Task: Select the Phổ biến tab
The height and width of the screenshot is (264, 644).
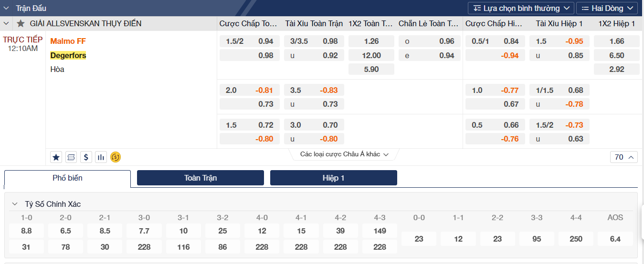Action: click(x=67, y=178)
